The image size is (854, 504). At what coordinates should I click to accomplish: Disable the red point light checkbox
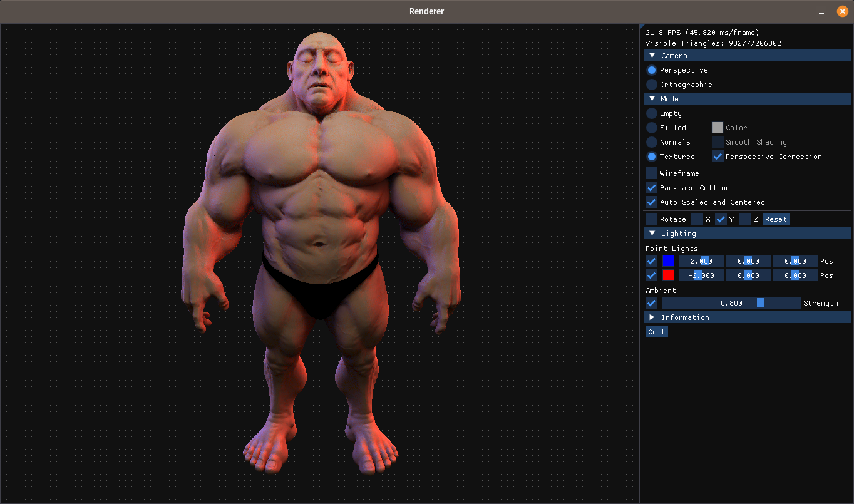click(x=652, y=275)
